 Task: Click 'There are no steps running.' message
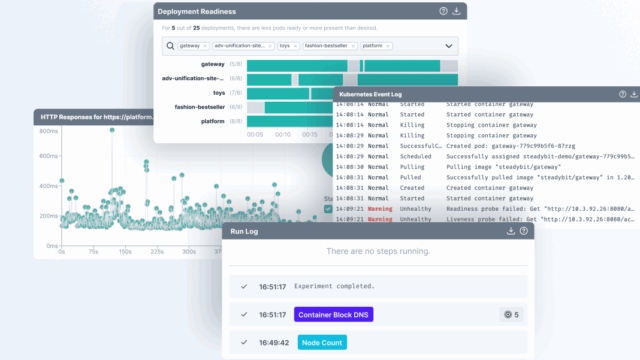378,251
